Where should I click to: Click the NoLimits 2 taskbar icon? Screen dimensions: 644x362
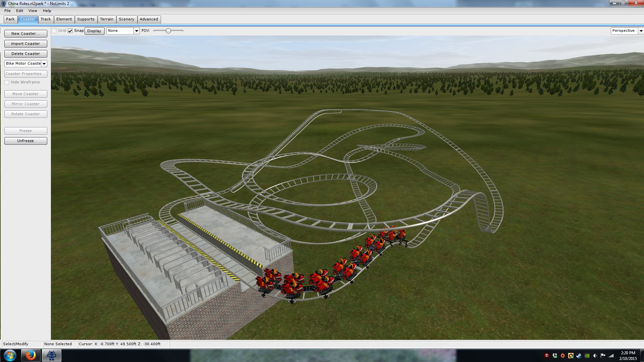[51, 355]
